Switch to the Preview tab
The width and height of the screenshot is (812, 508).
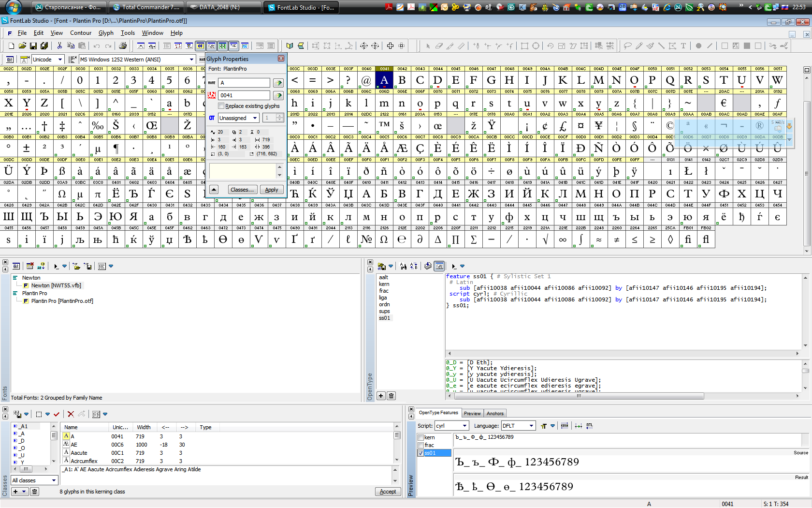click(472, 413)
